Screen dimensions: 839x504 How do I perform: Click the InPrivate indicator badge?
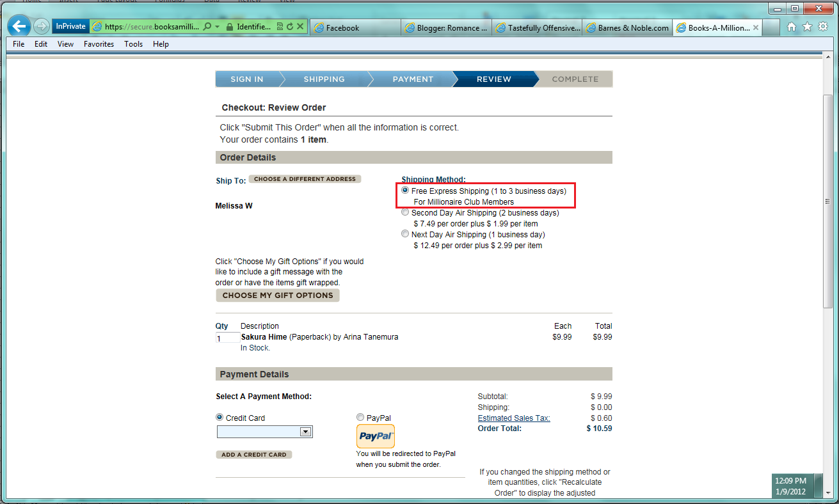click(x=70, y=27)
